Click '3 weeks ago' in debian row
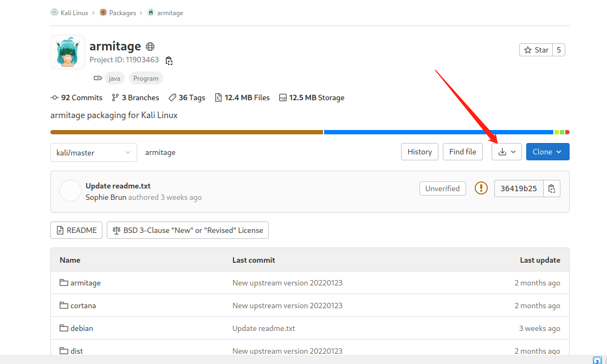 (539, 328)
